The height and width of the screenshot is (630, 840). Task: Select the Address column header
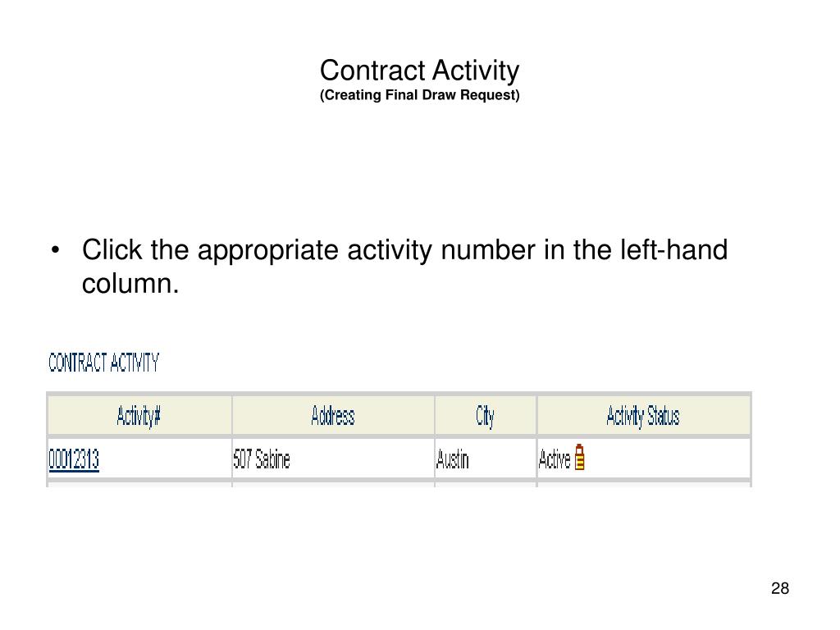tap(333, 416)
